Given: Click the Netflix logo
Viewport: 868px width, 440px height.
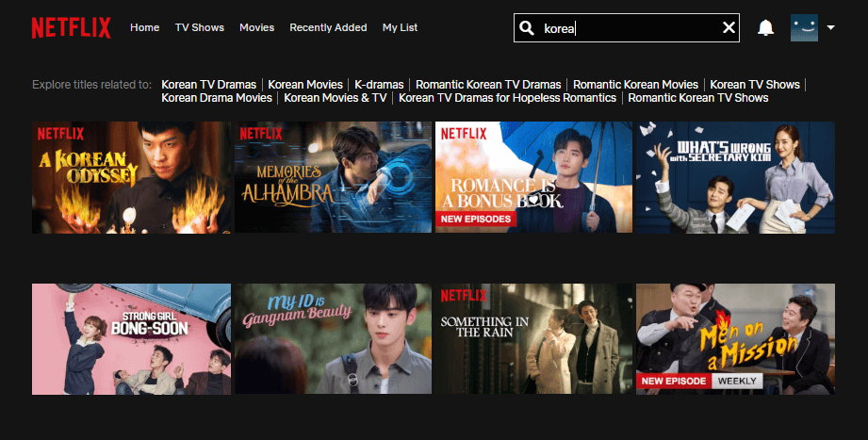Looking at the screenshot, I should 71,27.
